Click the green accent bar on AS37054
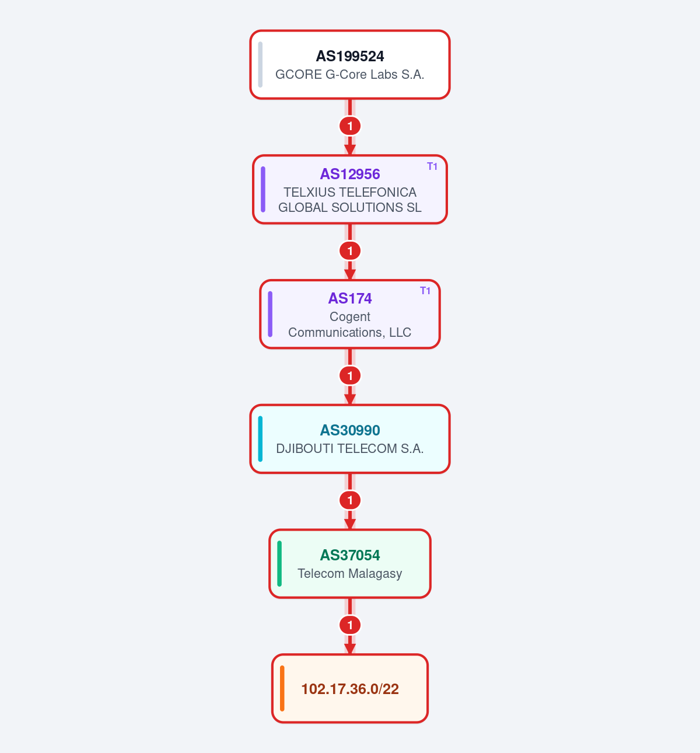 coord(279,564)
